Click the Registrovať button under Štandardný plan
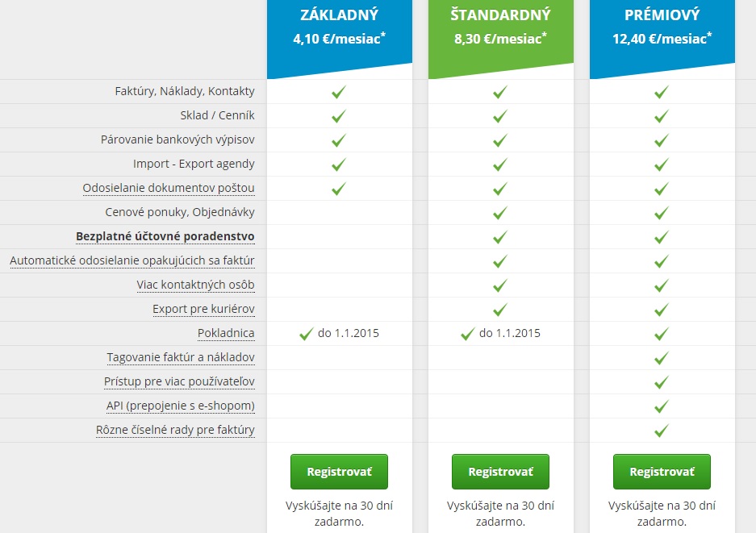 (x=500, y=472)
